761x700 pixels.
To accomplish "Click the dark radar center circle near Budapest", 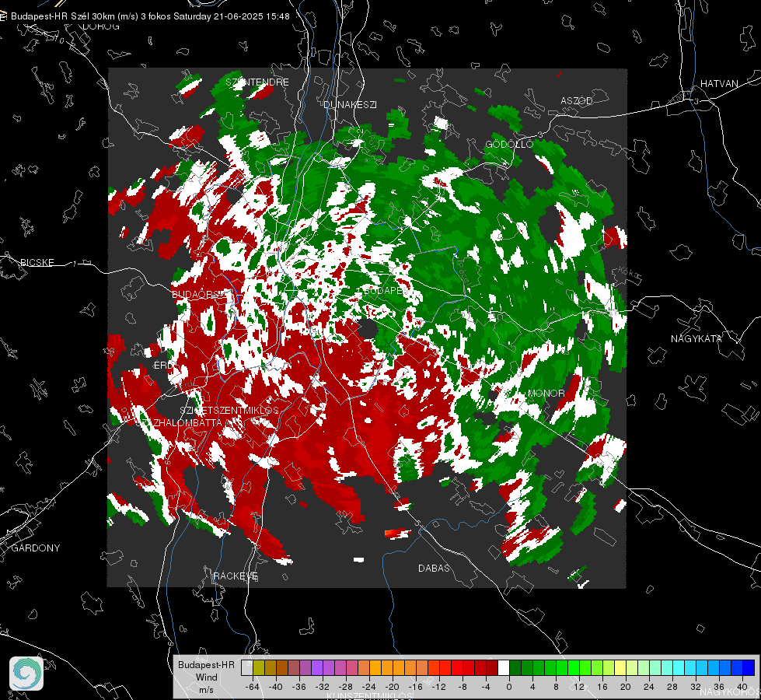I will [x=368, y=329].
